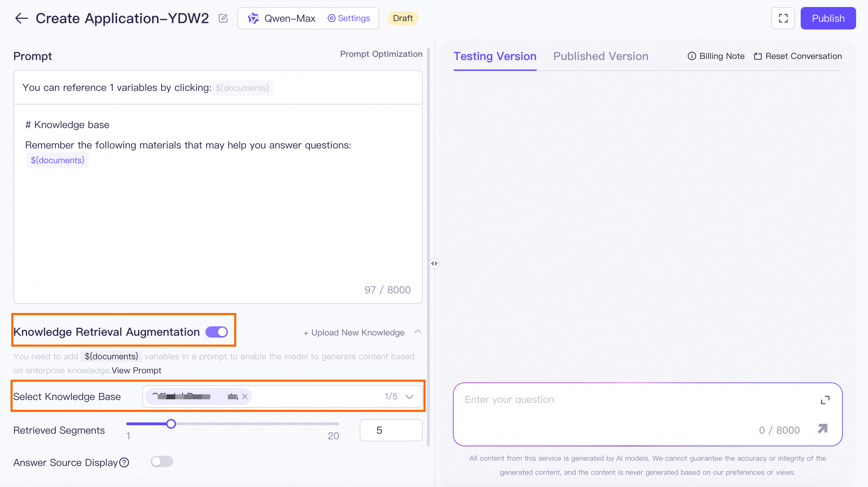The image size is (868, 487).
Task: Open the Billing Note info
Action: (x=716, y=56)
